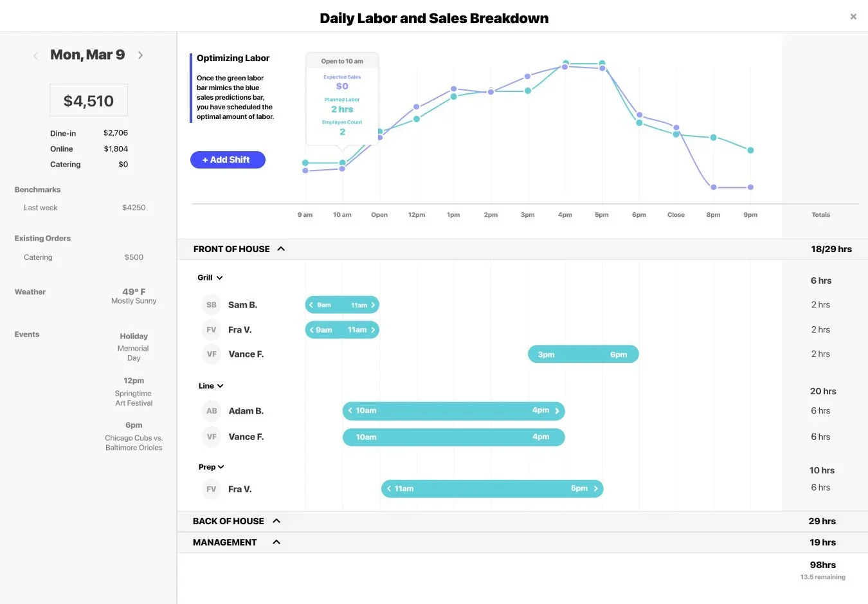Expand the MANAGEMENT section
The width and height of the screenshot is (868, 604).
tap(276, 542)
